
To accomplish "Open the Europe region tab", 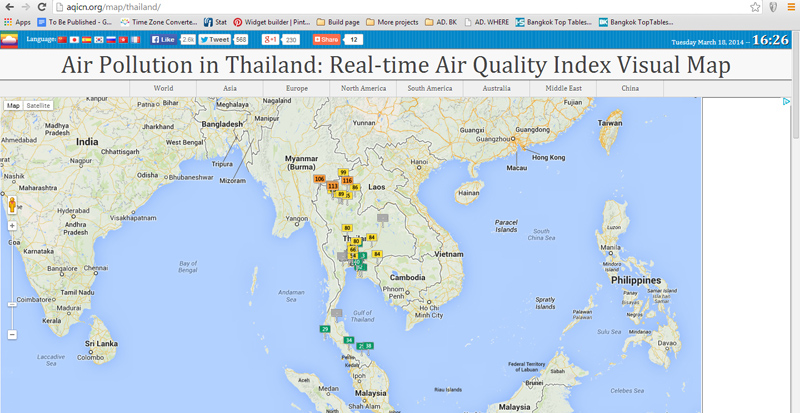I will point(297,88).
